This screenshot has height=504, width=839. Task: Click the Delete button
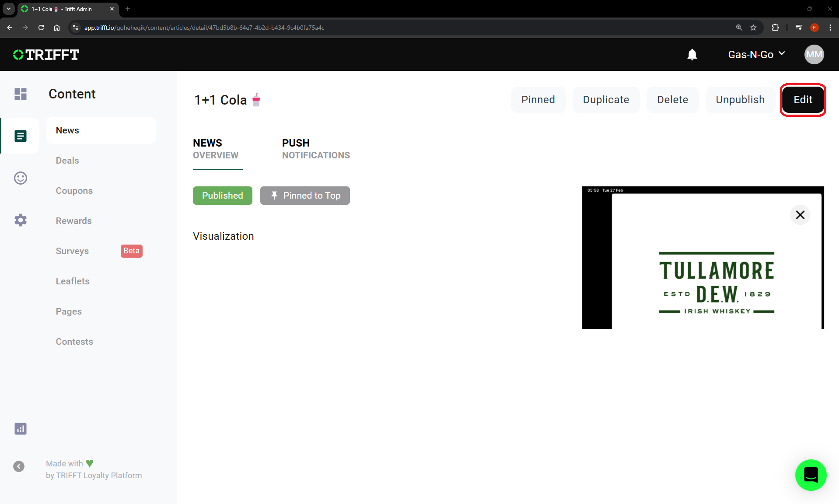click(x=672, y=100)
